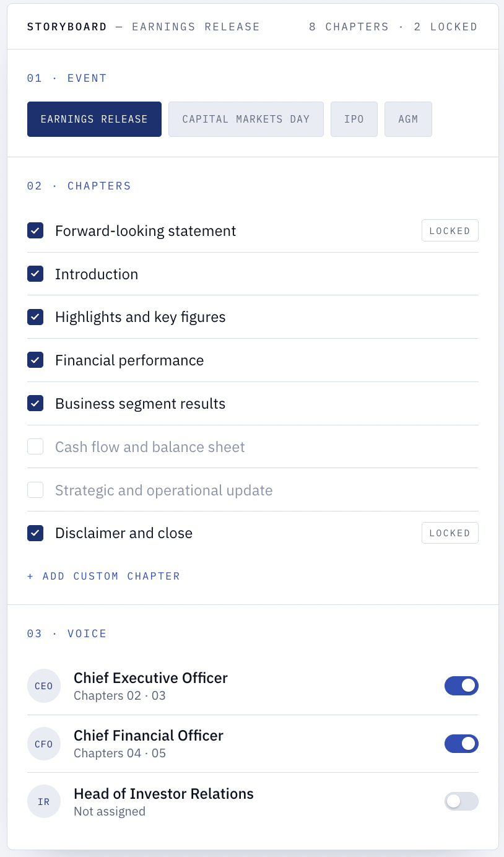Turn off Chief Executive Officer voice toggle
This screenshot has height=857, width=504.
pyautogui.click(x=461, y=686)
